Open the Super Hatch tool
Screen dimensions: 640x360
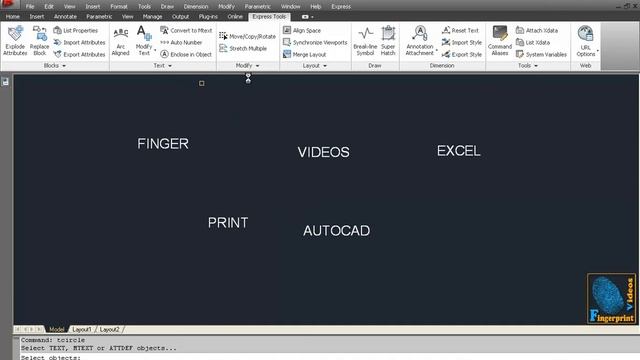[x=388, y=40]
